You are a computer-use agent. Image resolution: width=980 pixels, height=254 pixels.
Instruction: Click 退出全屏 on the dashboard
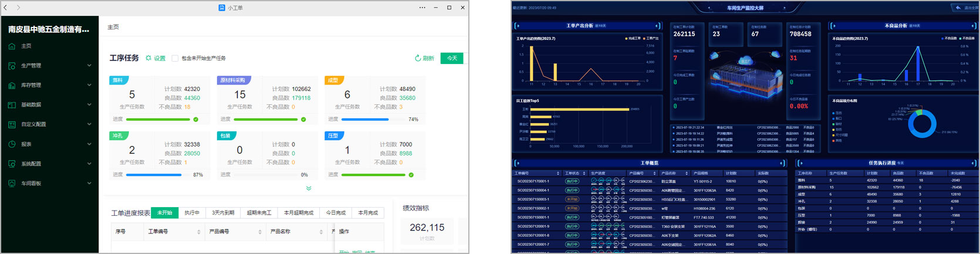tap(964, 8)
